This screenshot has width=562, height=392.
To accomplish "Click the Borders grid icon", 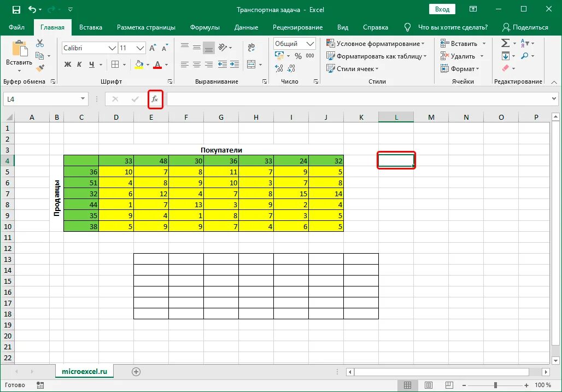I will click(115, 65).
